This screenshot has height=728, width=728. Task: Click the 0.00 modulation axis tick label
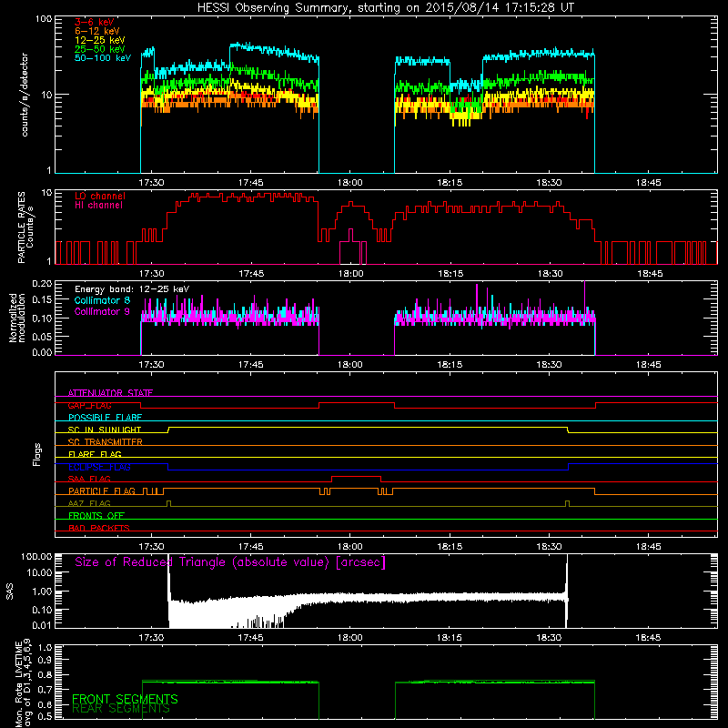pyautogui.click(x=42, y=352)
